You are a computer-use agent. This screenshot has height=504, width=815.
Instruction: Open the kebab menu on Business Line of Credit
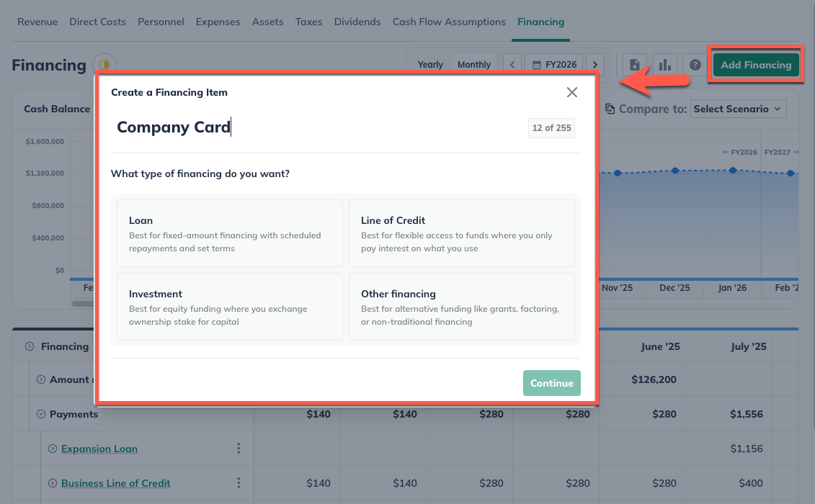point(239,483)
